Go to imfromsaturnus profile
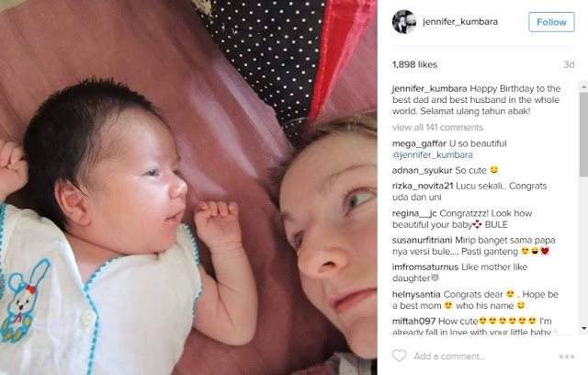 425,267
